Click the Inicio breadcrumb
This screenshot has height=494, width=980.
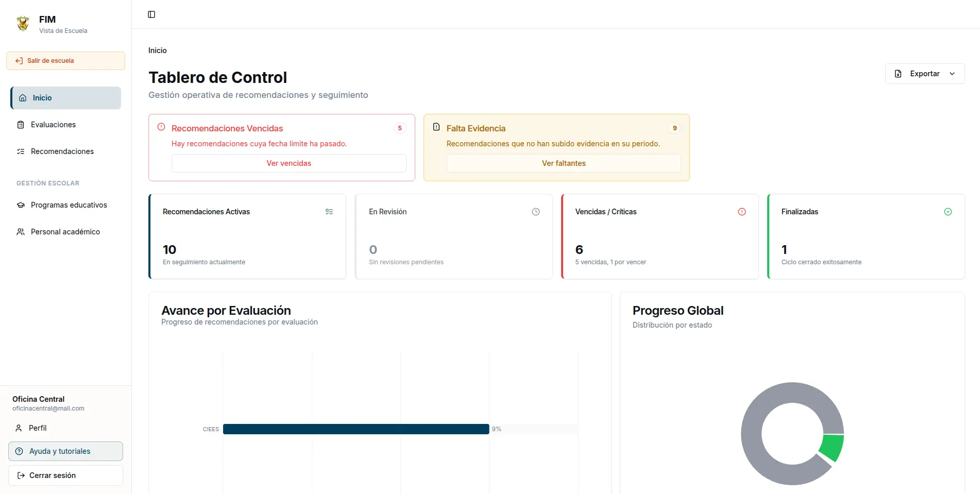point(158,50)
